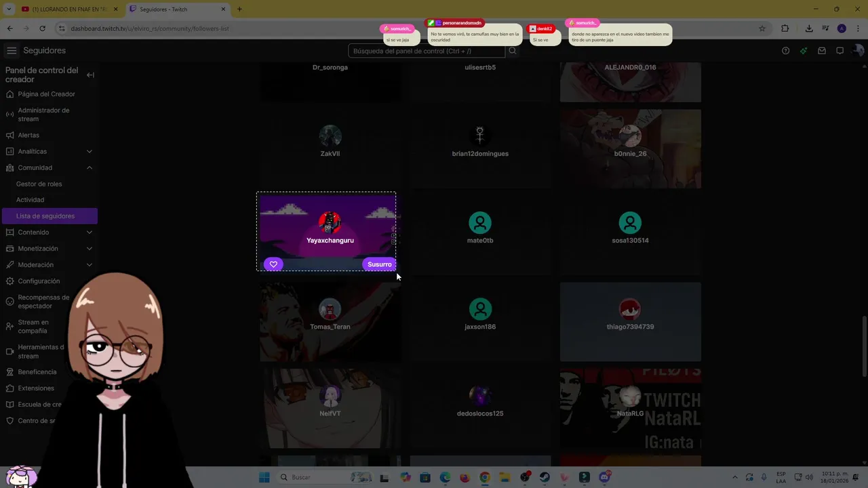Bookmark page with star icon
The image size is (868, 488).
762,28
